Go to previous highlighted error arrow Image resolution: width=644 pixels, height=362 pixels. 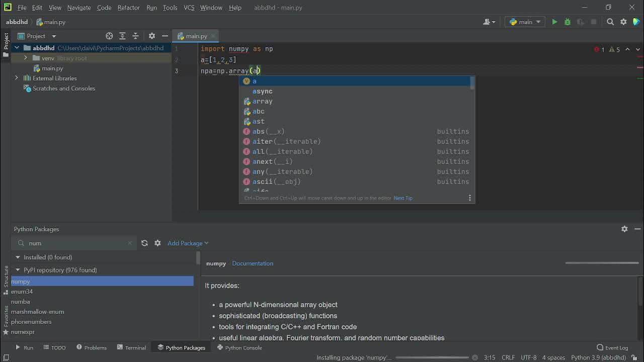coord(627,50)
